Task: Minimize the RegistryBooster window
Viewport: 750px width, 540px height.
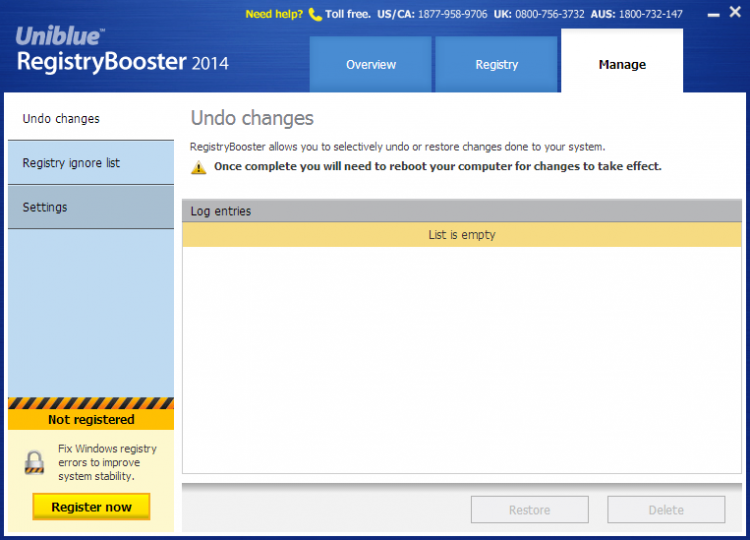Action: [x=713, y=15]
